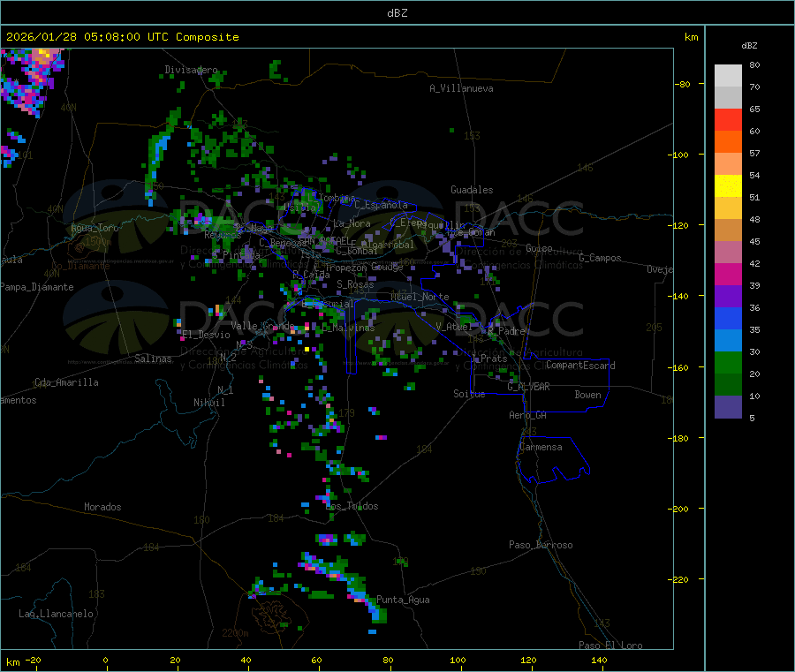Click the 'Soitue' place label
The image size is (795, 672).
pyautogui.click(x=469, y=394)
